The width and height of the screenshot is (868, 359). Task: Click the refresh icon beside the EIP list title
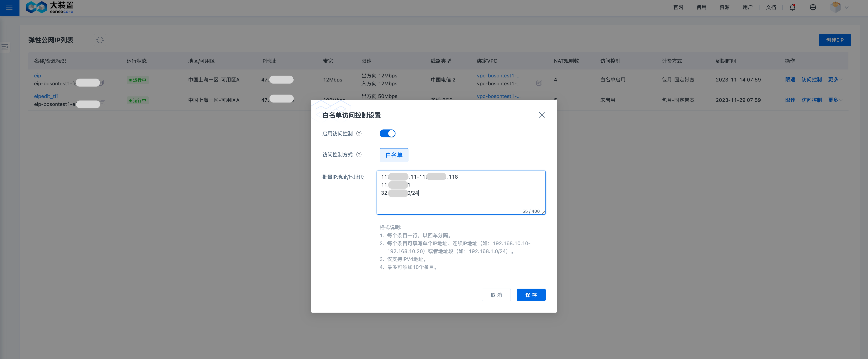[100, 40]
